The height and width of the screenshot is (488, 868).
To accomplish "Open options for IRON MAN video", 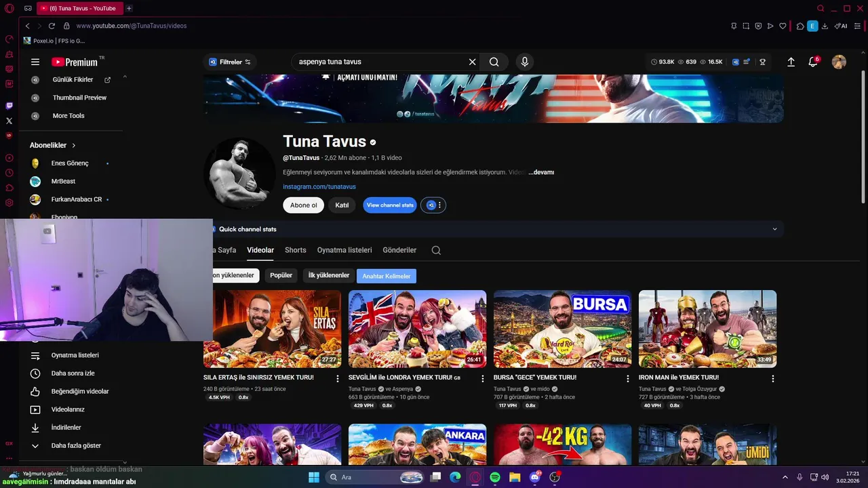I will [773, 379].
